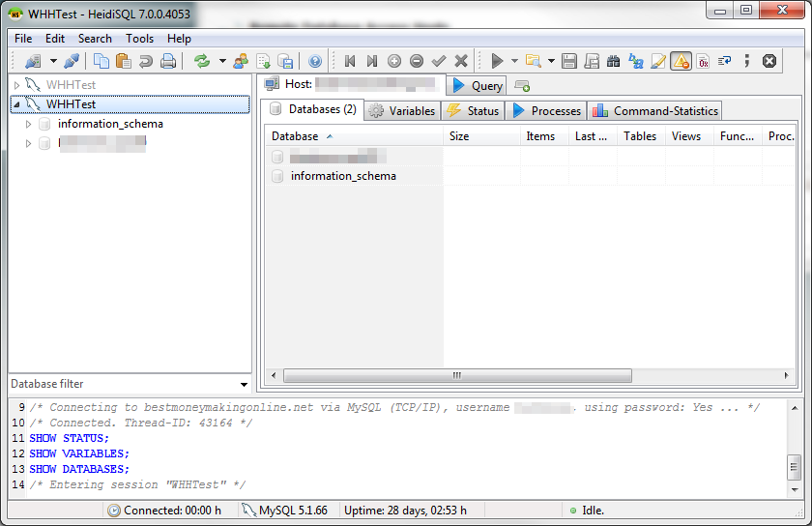This screenshot has height=526, width=812.
Task: Click the horizontal scrollbar in database grid
Action: coord(456,375)
